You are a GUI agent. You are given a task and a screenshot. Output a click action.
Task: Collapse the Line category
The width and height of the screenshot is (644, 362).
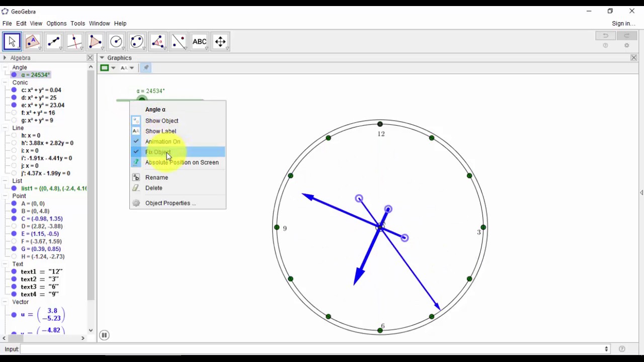click(6, 128)
